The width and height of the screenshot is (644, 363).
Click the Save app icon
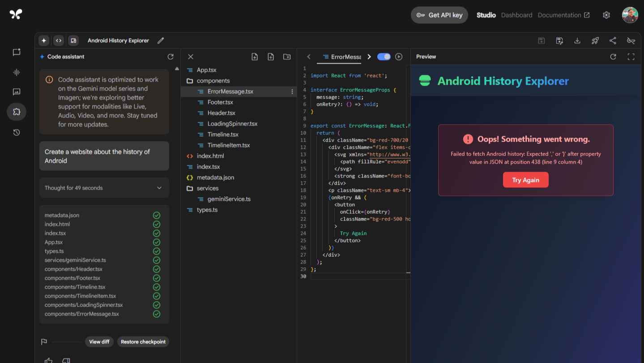coord(542,40)
